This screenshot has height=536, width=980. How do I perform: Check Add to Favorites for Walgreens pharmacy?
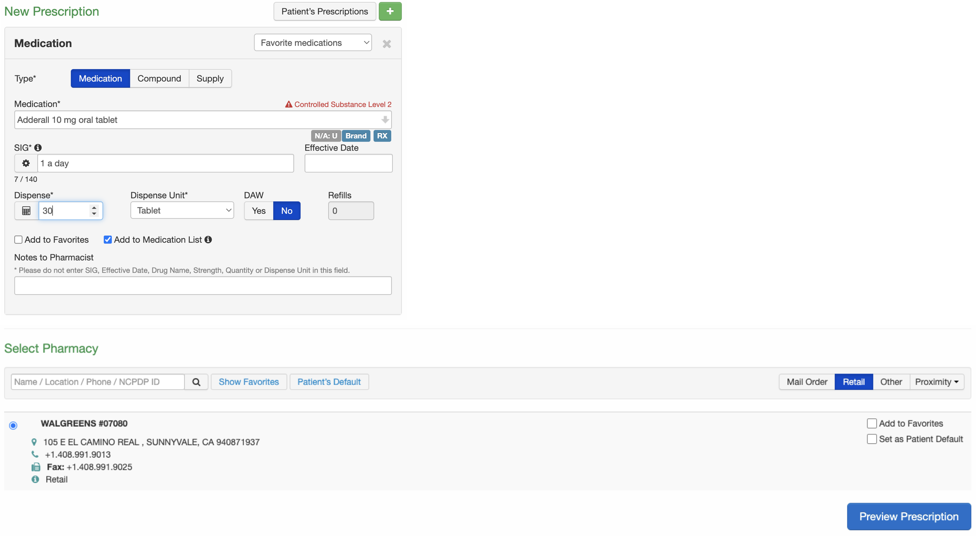tap(872, 423)
